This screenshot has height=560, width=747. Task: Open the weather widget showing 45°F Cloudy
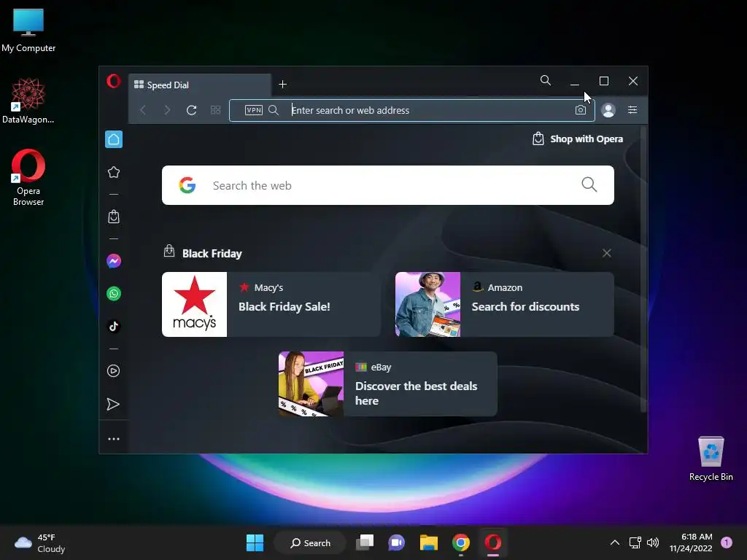39,543
